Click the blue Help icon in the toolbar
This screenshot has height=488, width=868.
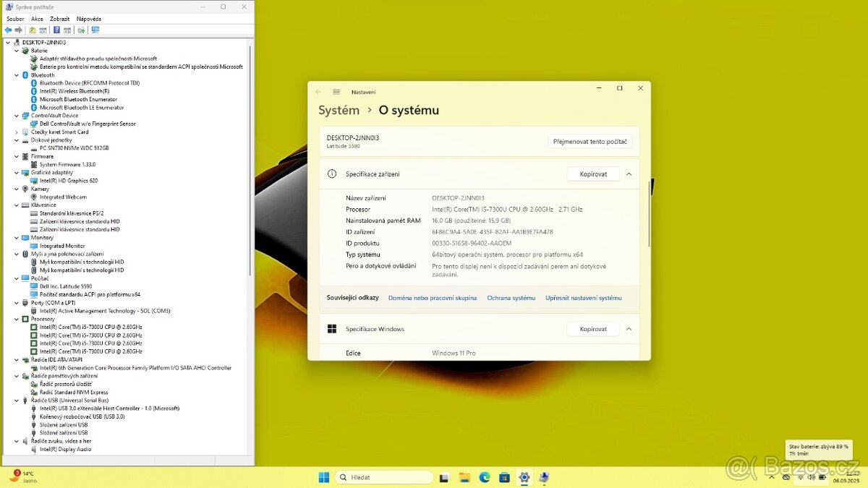56,30
